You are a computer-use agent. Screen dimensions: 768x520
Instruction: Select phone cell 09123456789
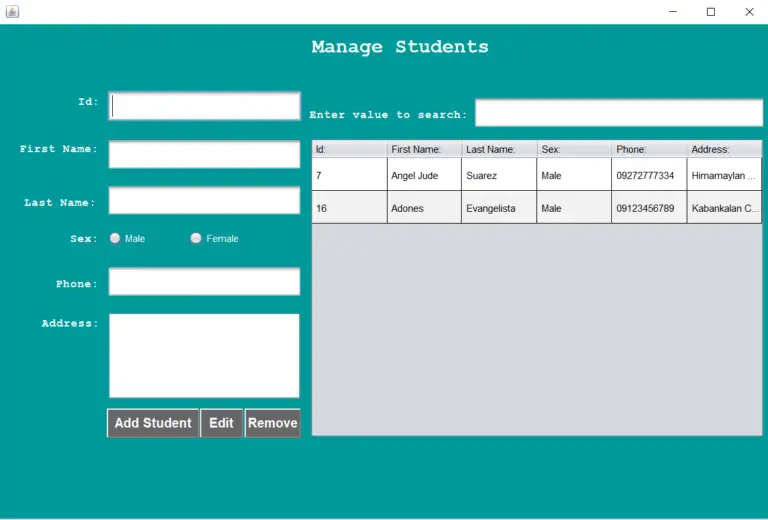[x=649, y=207]
